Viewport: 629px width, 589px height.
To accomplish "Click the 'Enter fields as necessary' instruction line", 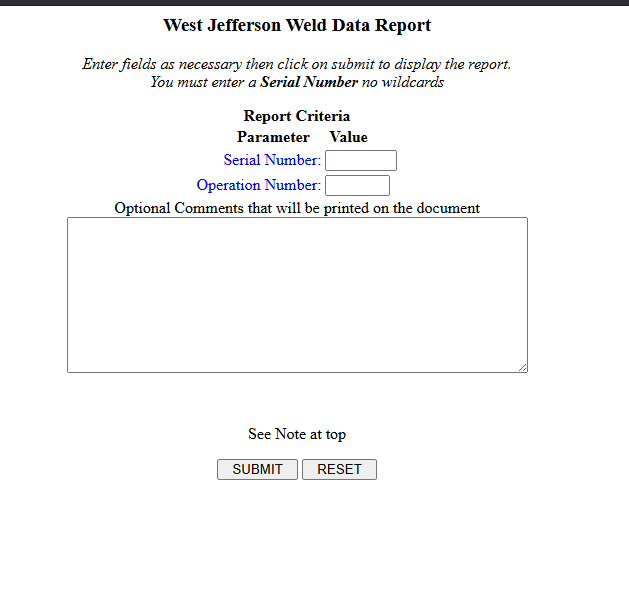I will click(x=297, y=64).
